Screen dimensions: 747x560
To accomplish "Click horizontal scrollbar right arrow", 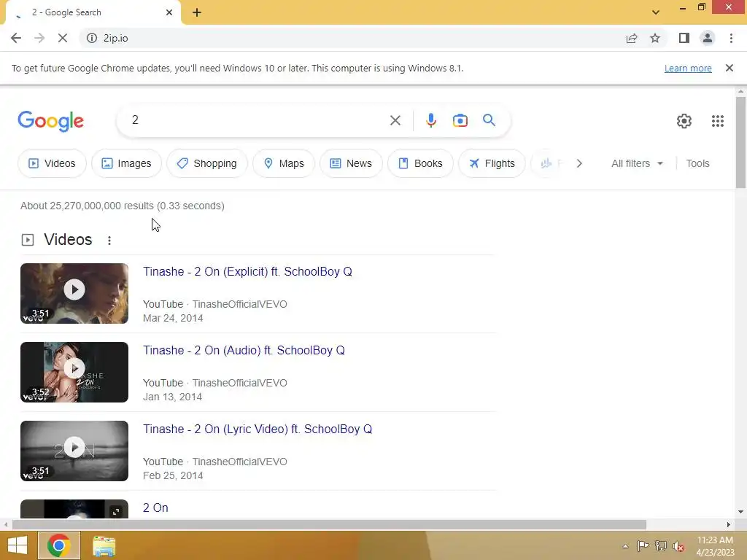I will click(x=729, y=524).
